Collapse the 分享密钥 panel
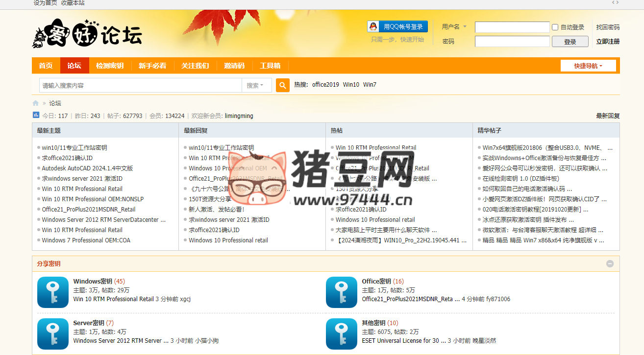The width and height of the screenshot is (644, 355). 610,264
